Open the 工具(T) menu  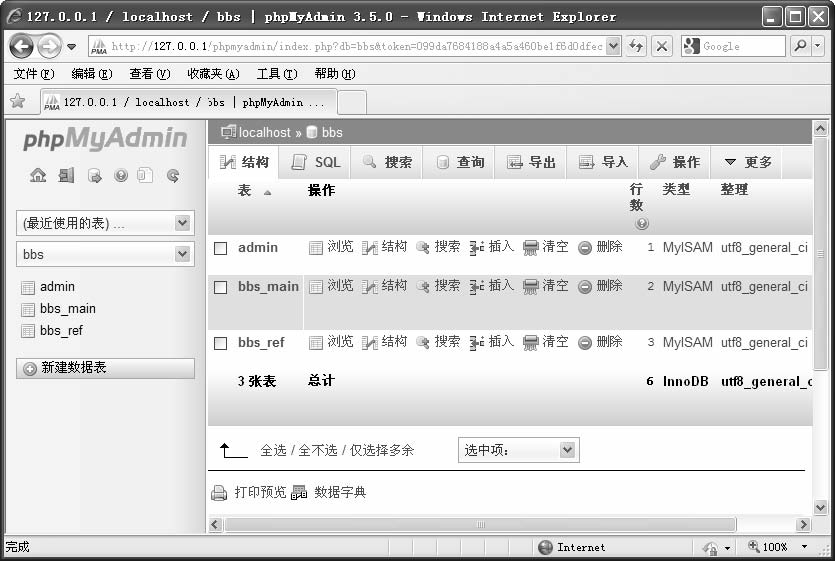pos(276,74)
